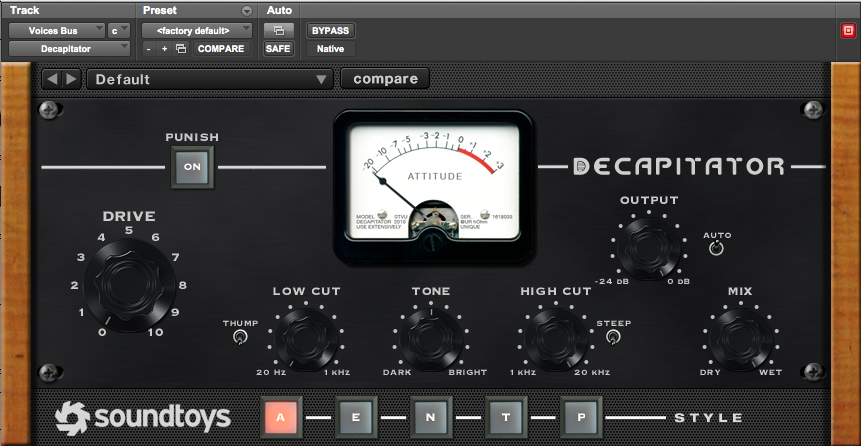Click the DARK tone label
The height and width of the screenshot is (446, 861).
coord(397,372)
